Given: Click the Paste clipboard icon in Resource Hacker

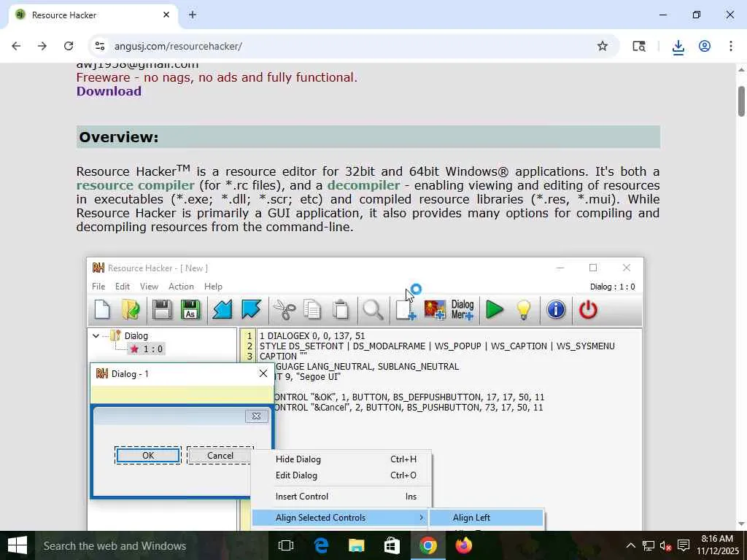Looking at the screenshot, I should pos(341,309).
